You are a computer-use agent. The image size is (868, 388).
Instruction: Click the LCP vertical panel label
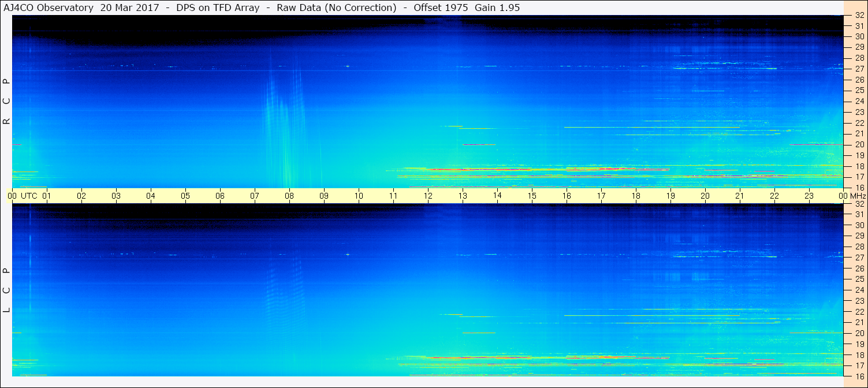pos(7,290)
